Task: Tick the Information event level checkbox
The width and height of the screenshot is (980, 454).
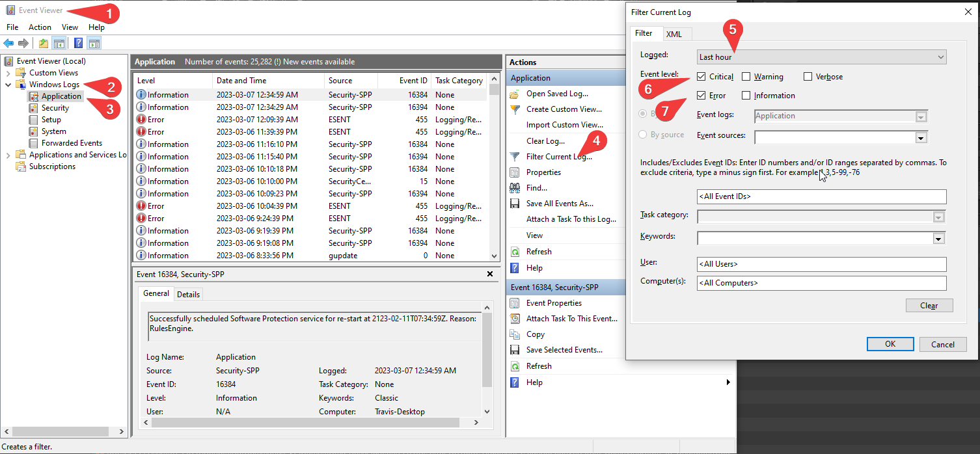Action: click(746, 96)
